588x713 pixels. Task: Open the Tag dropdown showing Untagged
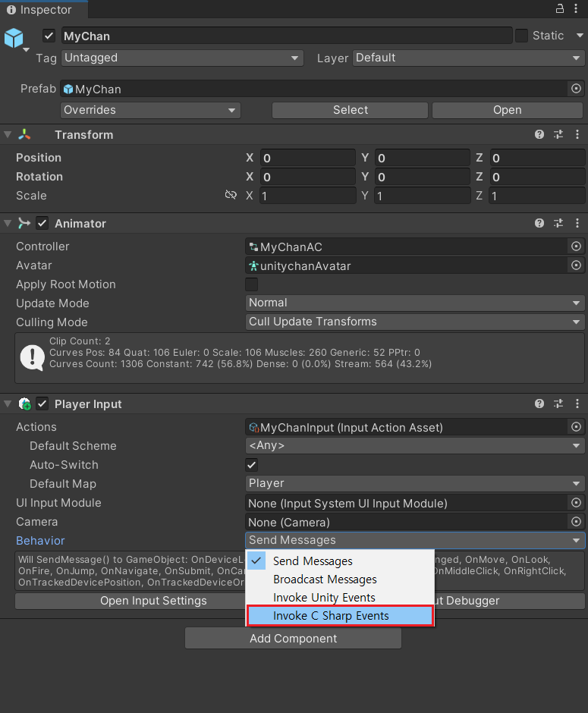pyautogui.click(x=182, y=58)
